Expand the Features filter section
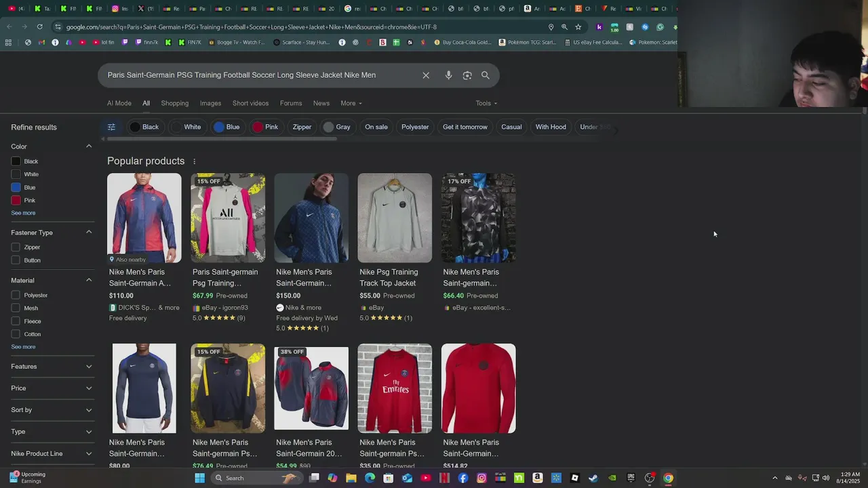Screen dimensions: 868x488 pyautogui.click(x=52, y=367)
